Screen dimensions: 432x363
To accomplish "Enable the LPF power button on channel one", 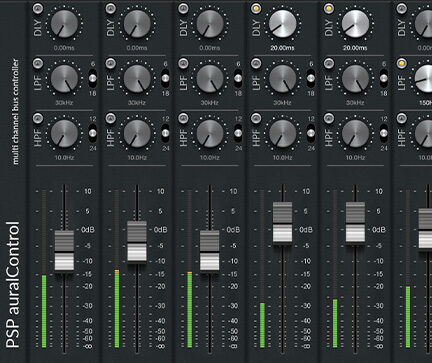I will point(38,63).
